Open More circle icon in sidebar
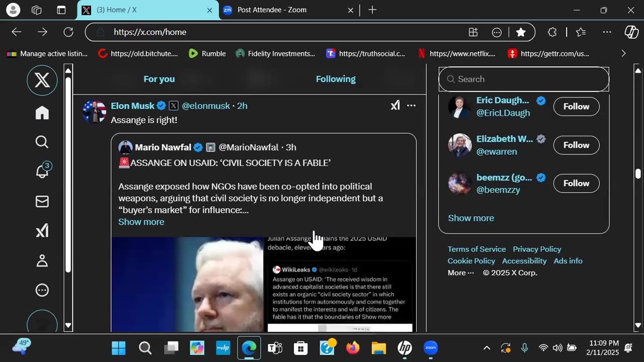Screen dimensions: 644x362 (x=42, y=290)
